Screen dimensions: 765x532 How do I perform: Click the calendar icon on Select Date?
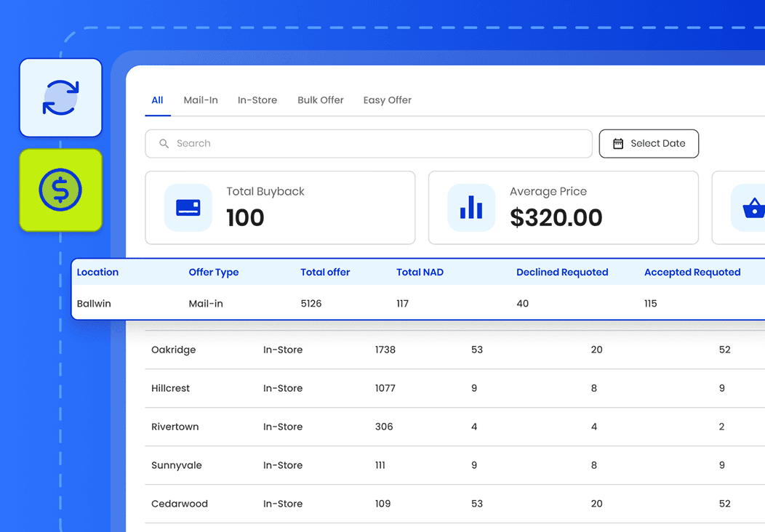(x=618, y=143)
